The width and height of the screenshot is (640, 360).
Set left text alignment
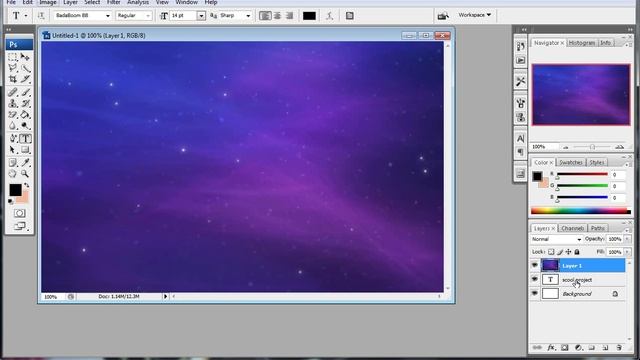tap(265, 16)
